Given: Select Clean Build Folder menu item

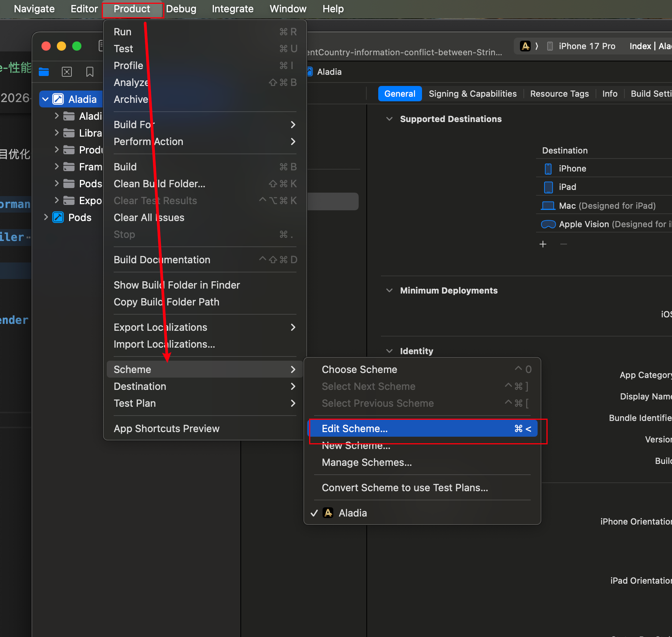Looking at the screenshot, I should [x=205, y=184].
